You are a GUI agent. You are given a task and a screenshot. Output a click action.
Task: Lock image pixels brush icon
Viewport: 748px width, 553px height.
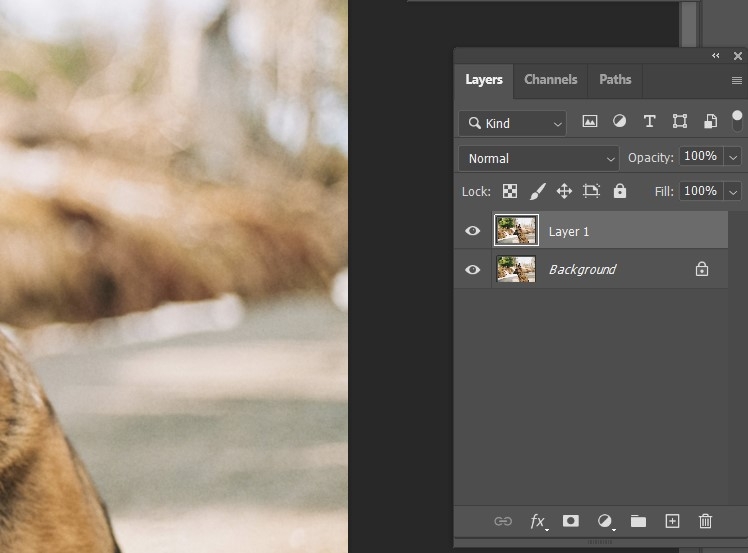(x=538, y=191)
